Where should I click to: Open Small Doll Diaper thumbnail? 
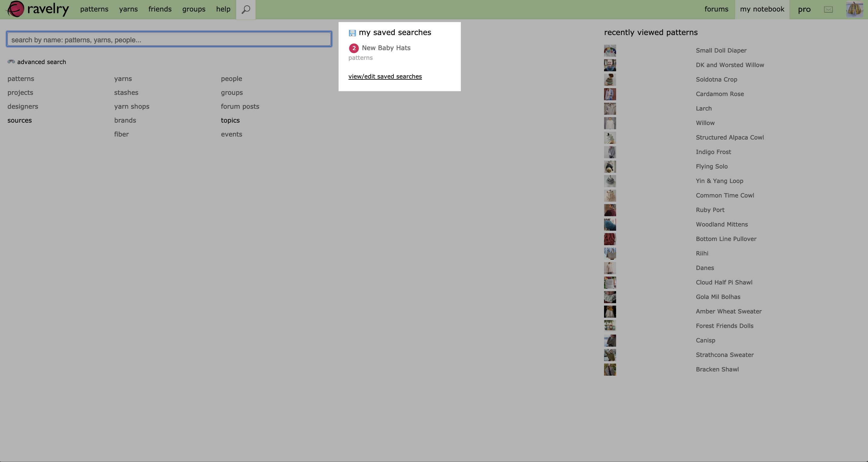610,50
